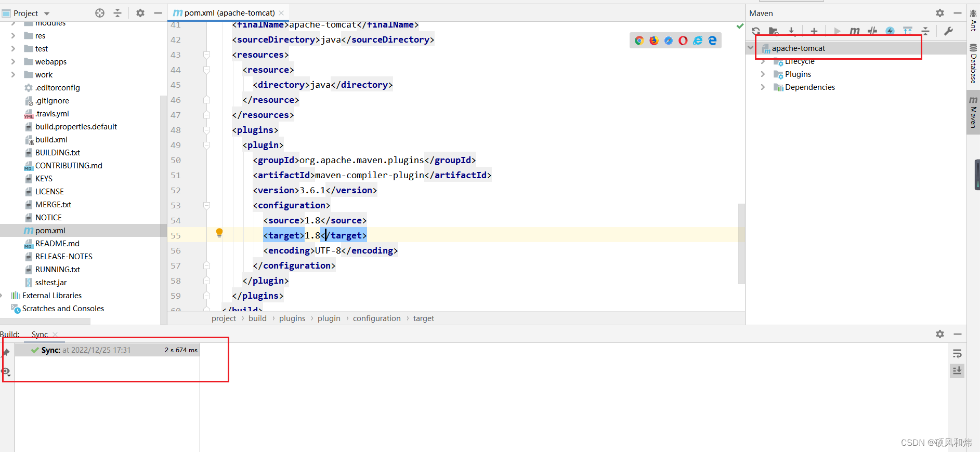This screenshot has width=980, height=452.
Task: Toggle Maven Offline Mode
Action: coord(872,31)
